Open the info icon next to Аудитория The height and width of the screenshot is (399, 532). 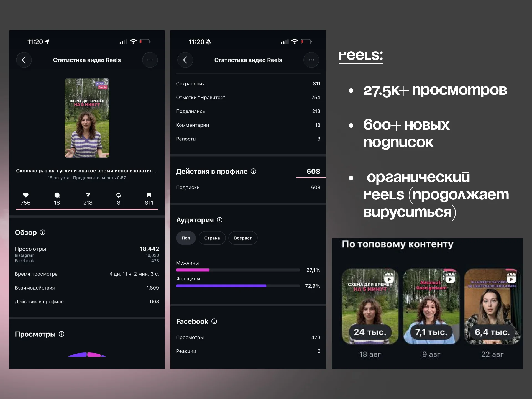tap(220, 220)
